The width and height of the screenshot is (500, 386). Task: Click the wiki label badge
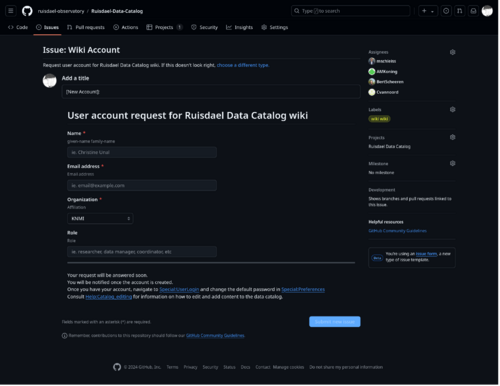[x=379, y=119]
